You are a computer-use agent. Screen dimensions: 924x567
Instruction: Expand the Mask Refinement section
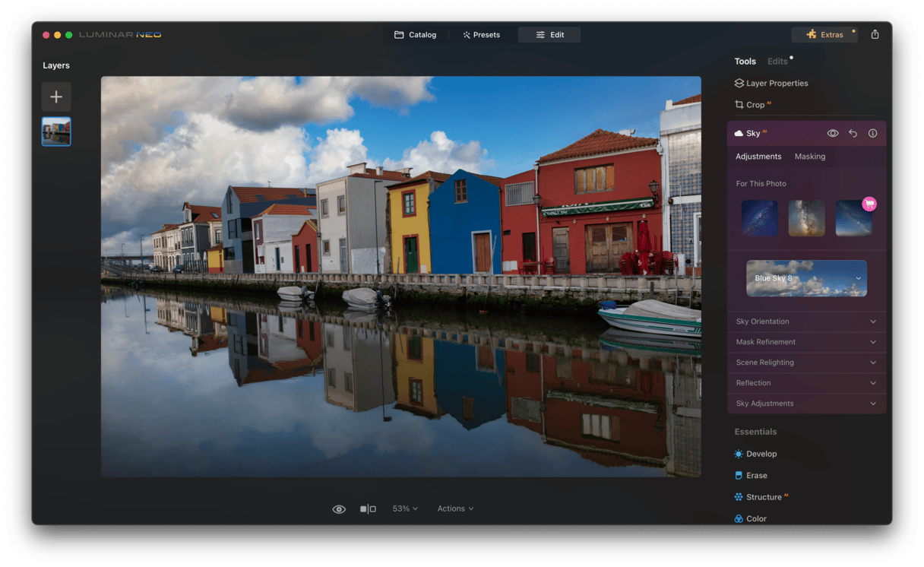pyautogui.click(x=806, y=342)
